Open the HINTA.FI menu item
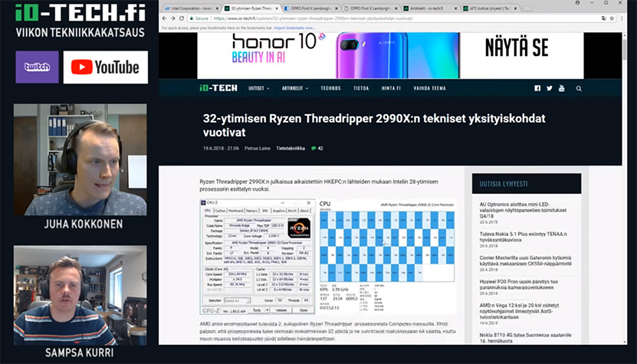The image size is (637, 364). coord(391,88)
